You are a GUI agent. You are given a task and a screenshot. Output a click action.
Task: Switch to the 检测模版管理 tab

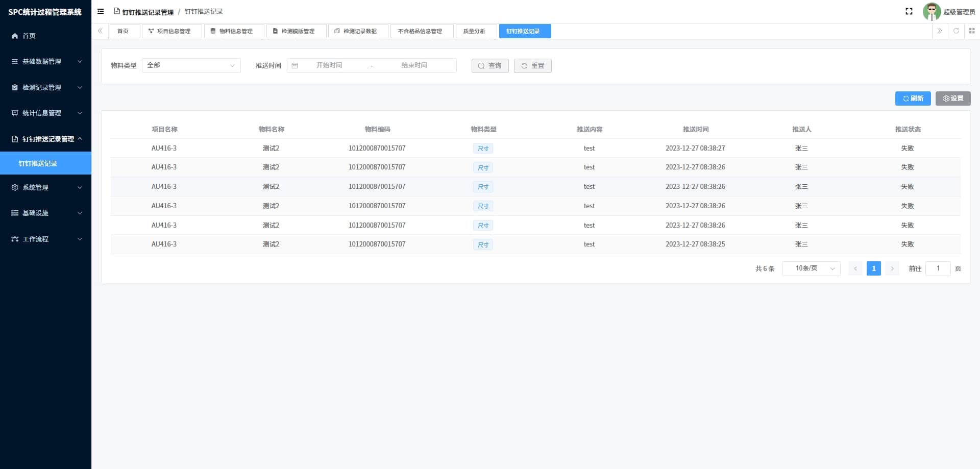tap(297, 31)
